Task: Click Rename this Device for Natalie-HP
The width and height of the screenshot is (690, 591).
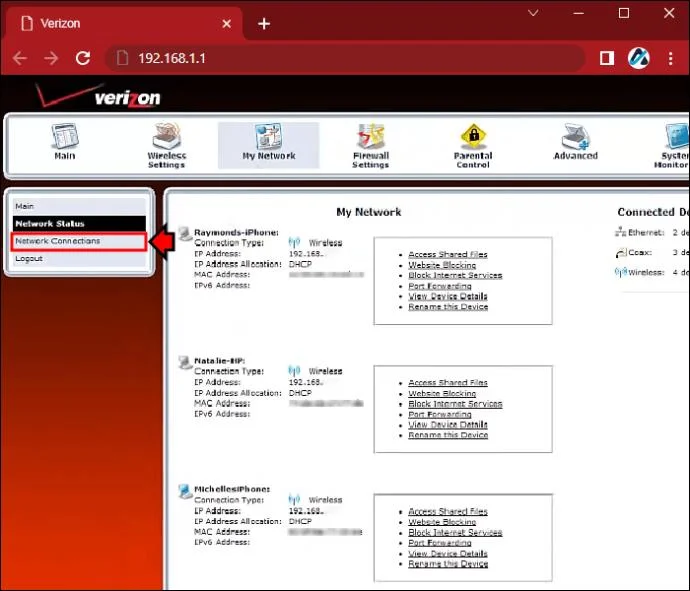Action: (448, 435)
